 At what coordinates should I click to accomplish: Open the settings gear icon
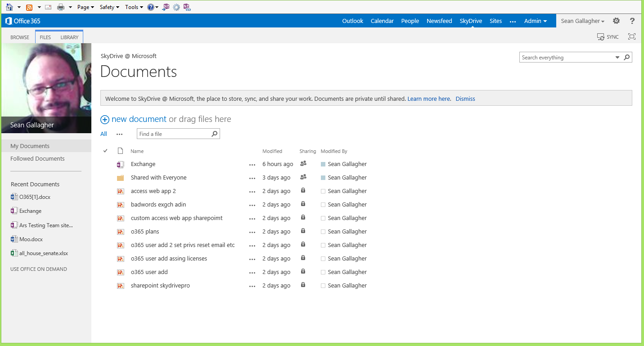616,21
